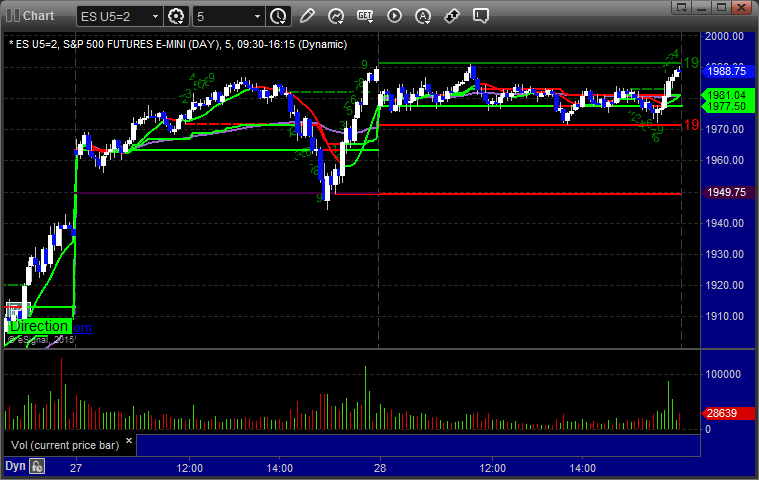Click the purple 1949.75 price tag
The height and width of the screenshot is (480, 759).
point(727,192)
